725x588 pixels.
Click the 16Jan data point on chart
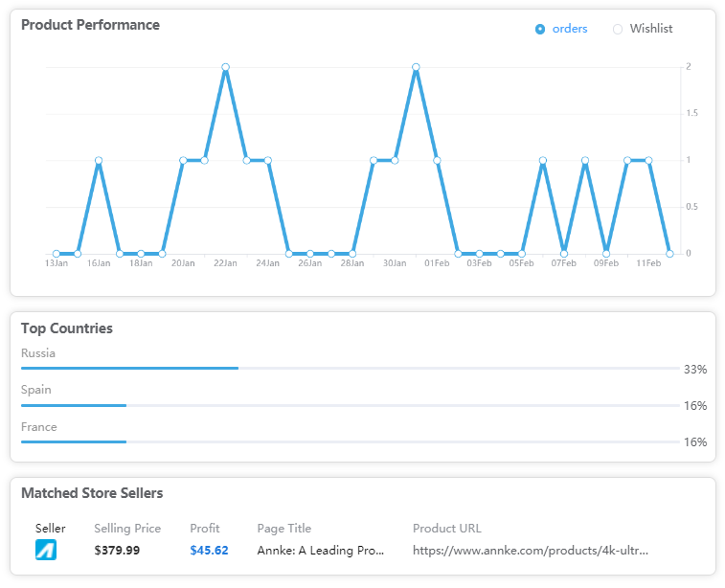[x=99, y=160]
